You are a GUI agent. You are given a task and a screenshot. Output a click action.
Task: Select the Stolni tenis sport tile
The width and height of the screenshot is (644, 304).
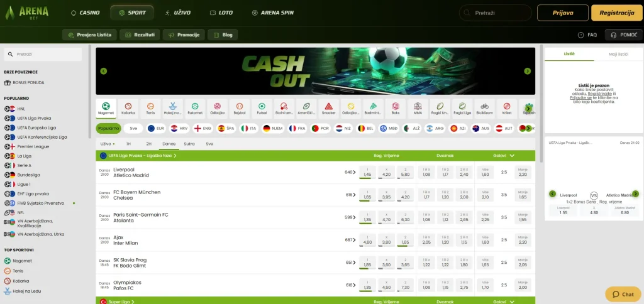[x=284, y=109]
